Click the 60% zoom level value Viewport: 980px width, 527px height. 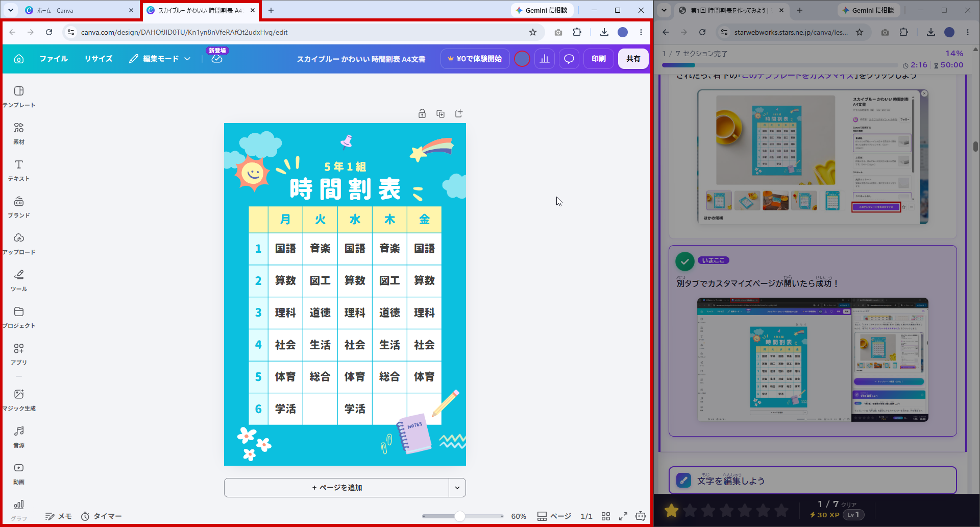tap(519, 516)
